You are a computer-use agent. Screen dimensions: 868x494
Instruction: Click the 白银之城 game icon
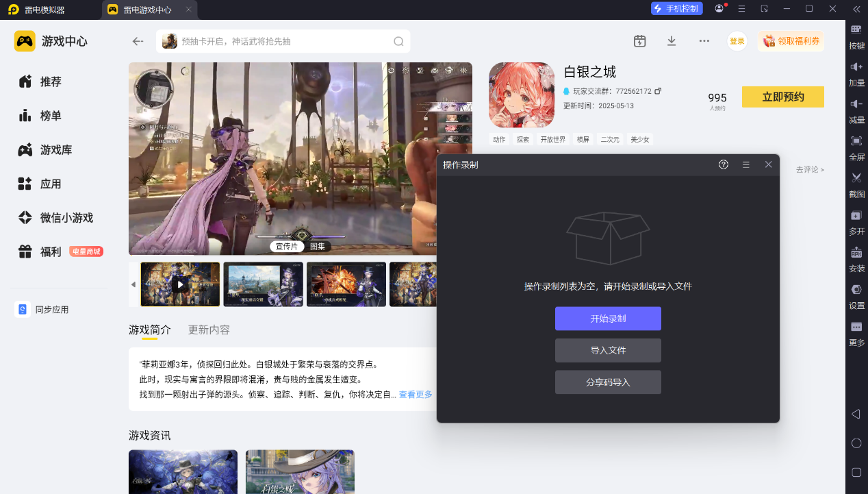522,95
